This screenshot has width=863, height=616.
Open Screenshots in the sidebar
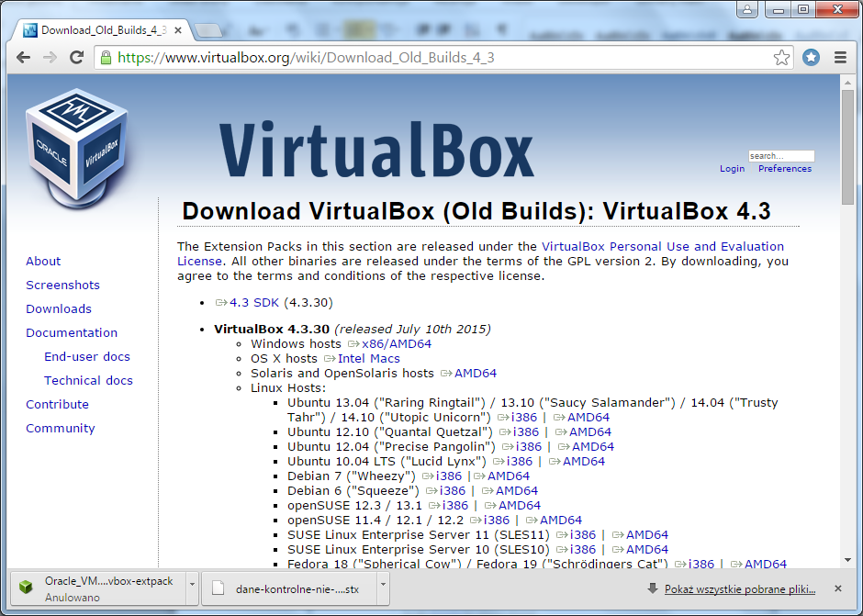pos(62,286)
